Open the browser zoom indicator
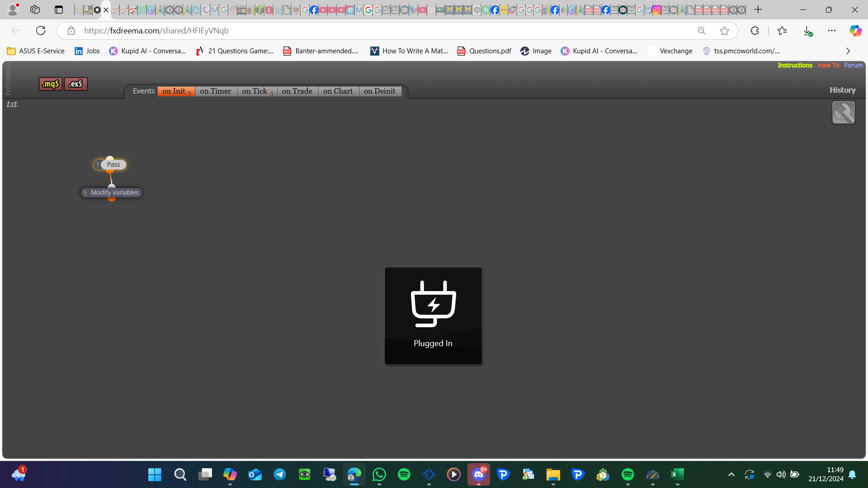868x488 pixels. pyautogui.click(x=702, y=31)
